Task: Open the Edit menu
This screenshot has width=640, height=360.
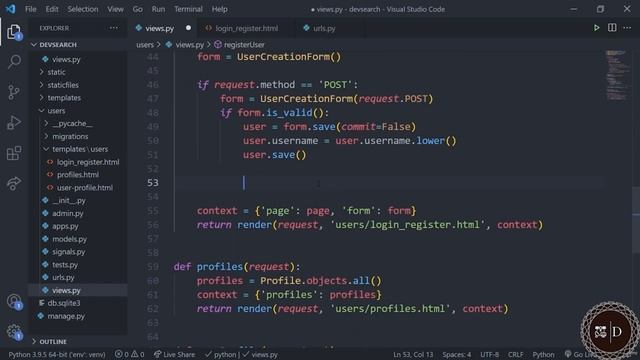Action: (x=51, y=9)
